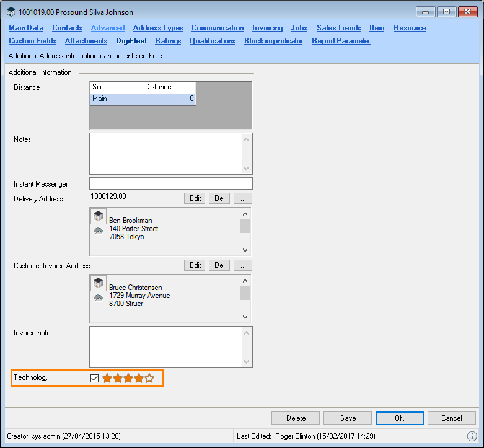Click the info icon in status bar
The image size is (484, 448).
pyautogui.click(x=472, y=436)
